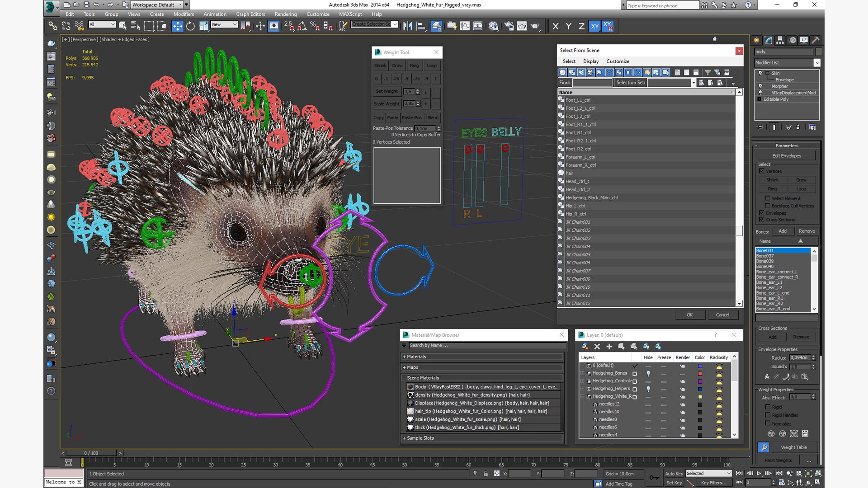Play the animation
This screenshot has height=488, width=868.
coord(759,474)
